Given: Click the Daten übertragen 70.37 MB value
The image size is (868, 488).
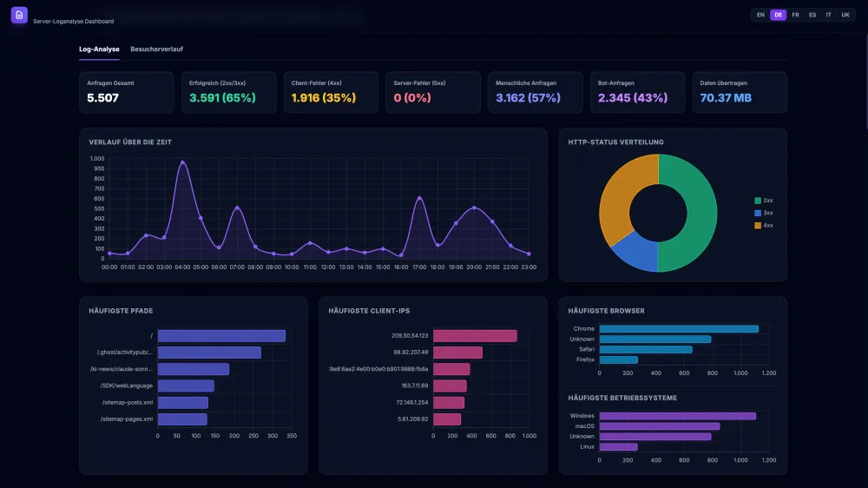Looking at the screenshot, I should click(x=726, y=98).
